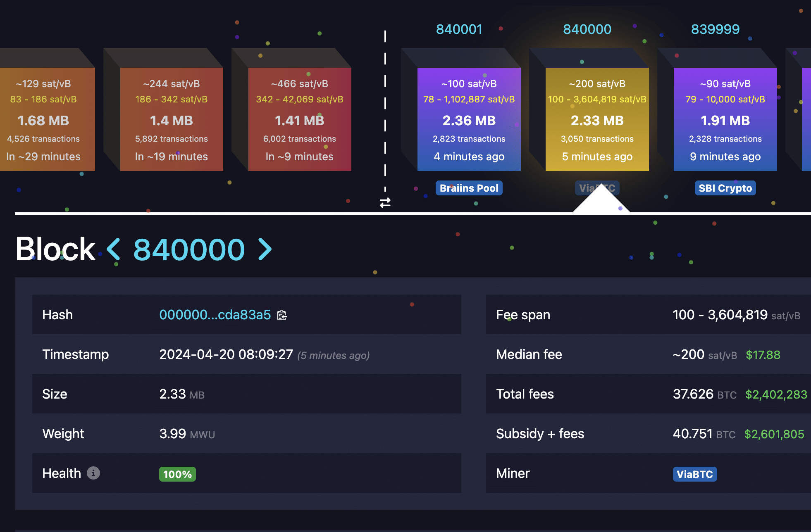The image size is (811, 532).
Task: Open the Braiins Pool badge under block 840001
Action: (469, 188)
